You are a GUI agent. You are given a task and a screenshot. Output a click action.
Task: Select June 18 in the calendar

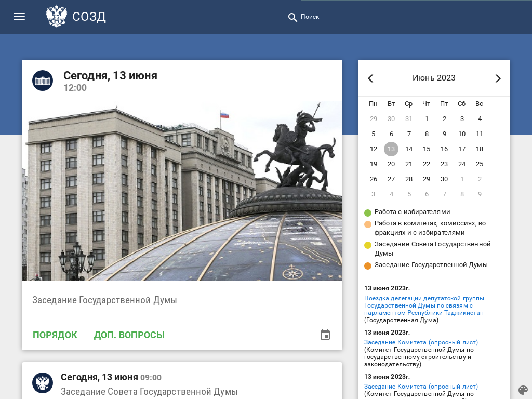point(480,149)
